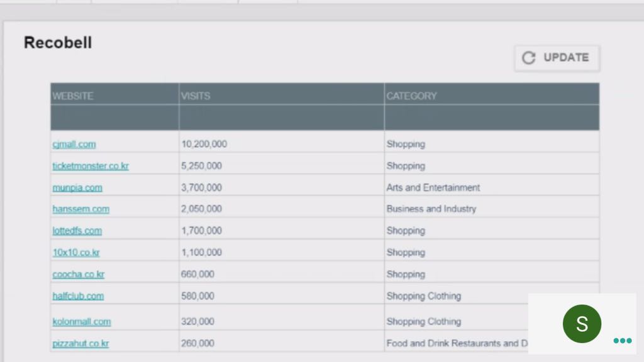Open the cjmall.com link
Viewport: 644px width, 362px height.
(74, 144)
